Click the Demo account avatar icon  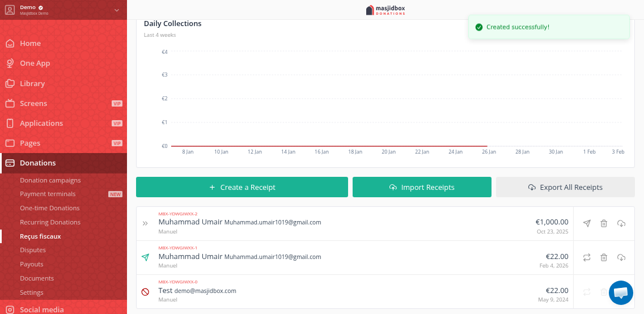[x=10, y=10]
